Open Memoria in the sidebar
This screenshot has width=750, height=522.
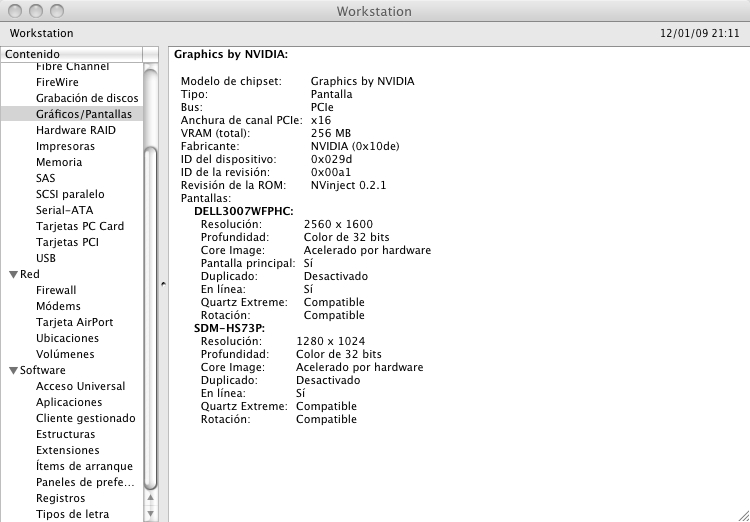(59, 162)
